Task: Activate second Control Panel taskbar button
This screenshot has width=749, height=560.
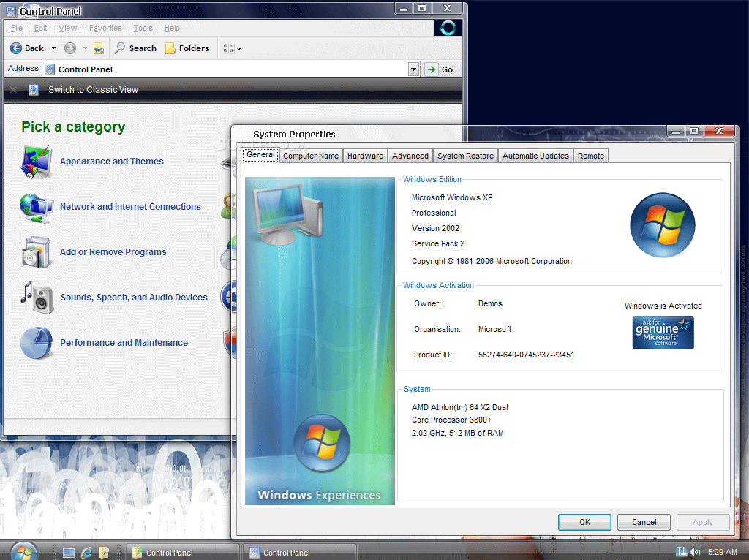Action: point(299,553)
